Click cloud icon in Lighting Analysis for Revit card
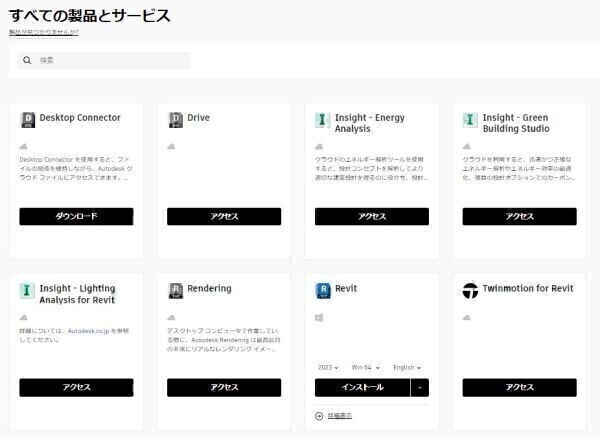 24,317
